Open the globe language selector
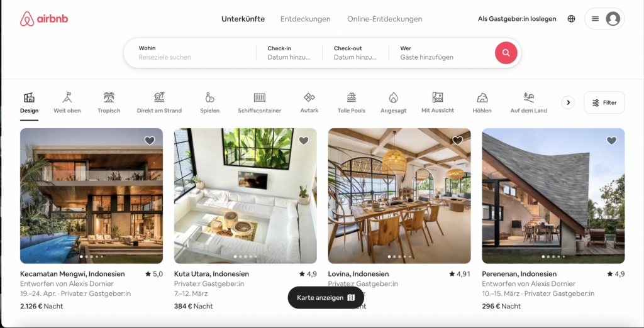 pyautogui.click(x=571, y=19)
